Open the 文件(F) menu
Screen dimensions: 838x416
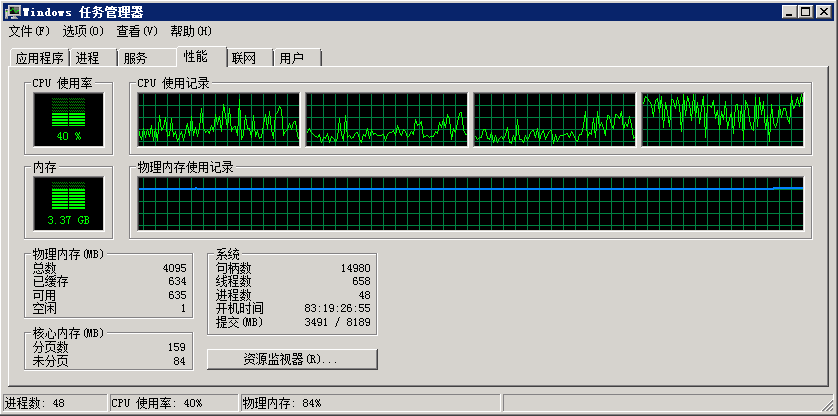(29, 32)
